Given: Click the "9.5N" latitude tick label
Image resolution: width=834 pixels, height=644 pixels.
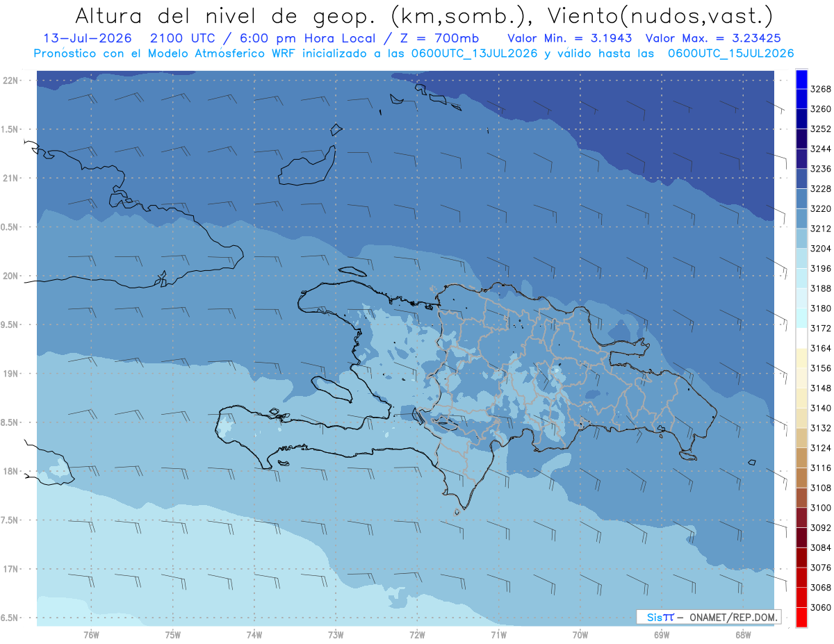Looking at the screenshot, I should point(10,324).
